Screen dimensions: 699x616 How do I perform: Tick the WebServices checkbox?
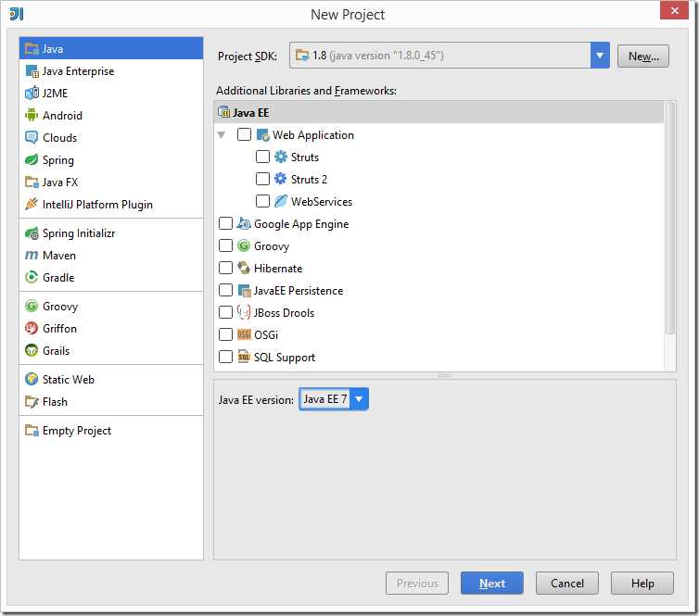click(262, 201)
